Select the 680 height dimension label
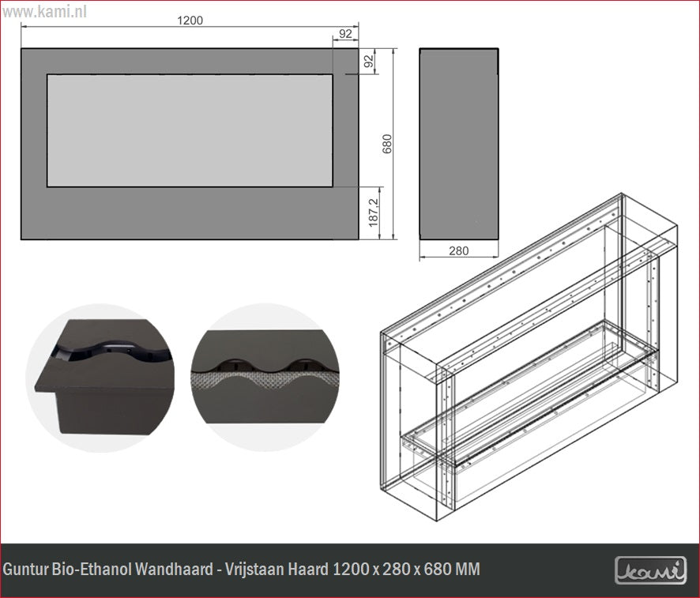This screenshot has width=700, height=598. pos(387,144)
